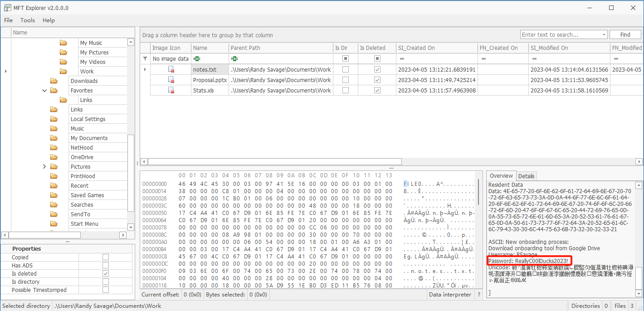
Task: Toggle the Is Deleted checkbox for notes.txt
Action: 377,69
